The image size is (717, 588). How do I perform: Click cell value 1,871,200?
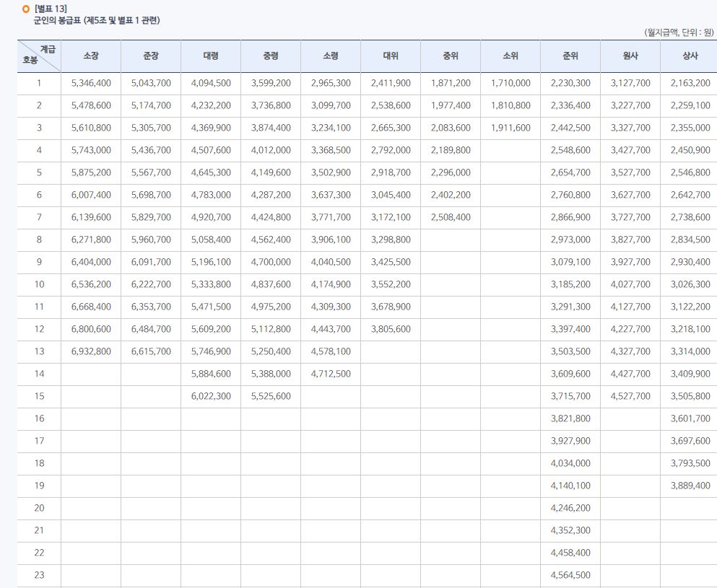coord(451,83)
